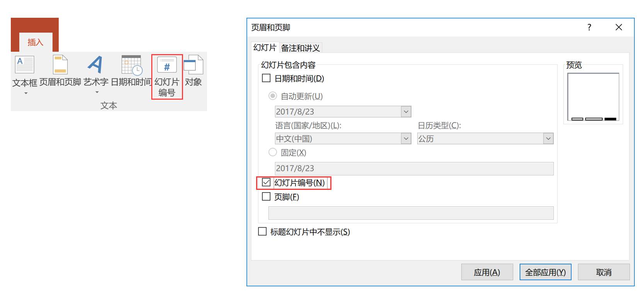Click the dialog help question mark
This screenshot has width=644, height=296.
pyautogui.click(x=589, y=27)
